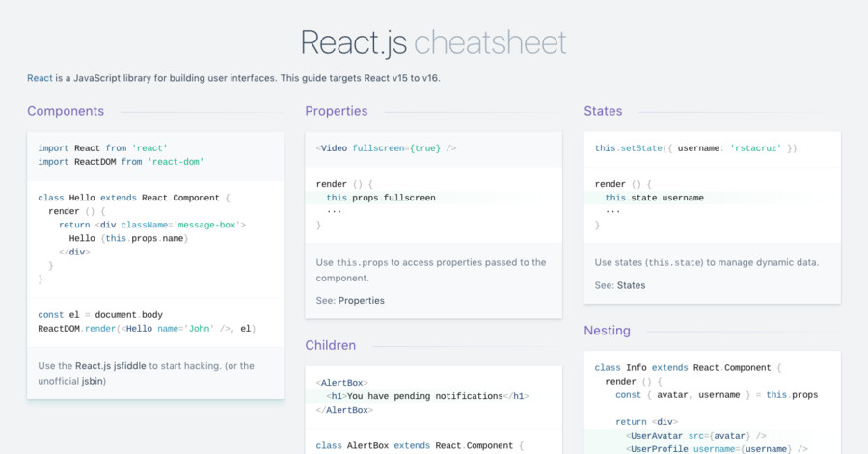Viewport: 868px width, 454px height.
Task: Open the React link in the intro sentence
Action: 40,78
